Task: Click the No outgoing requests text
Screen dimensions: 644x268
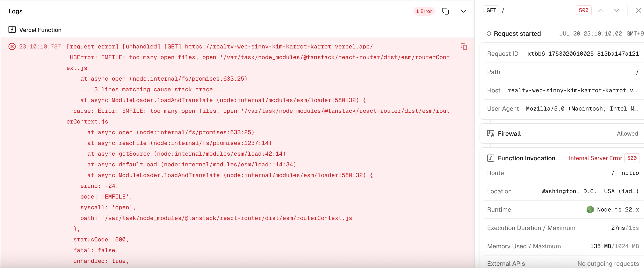Action: point(608,264)
